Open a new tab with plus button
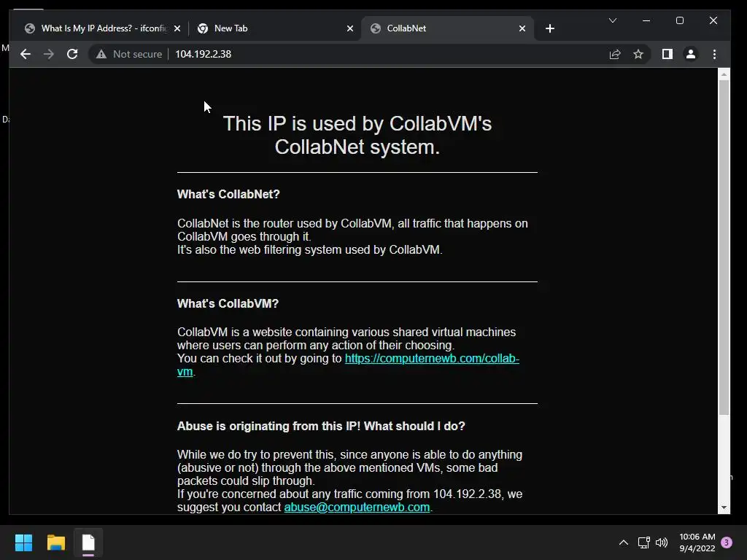Screen dimensions: 747x560 pos(550,28)
